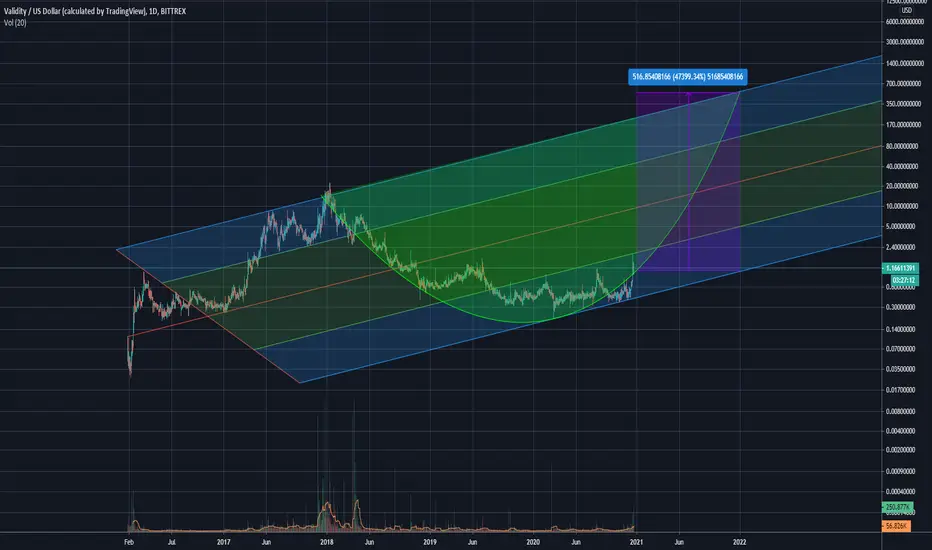932x550 pixels.
Task: Click the 0.30000000 price axis label
Action: coord(901,307)
